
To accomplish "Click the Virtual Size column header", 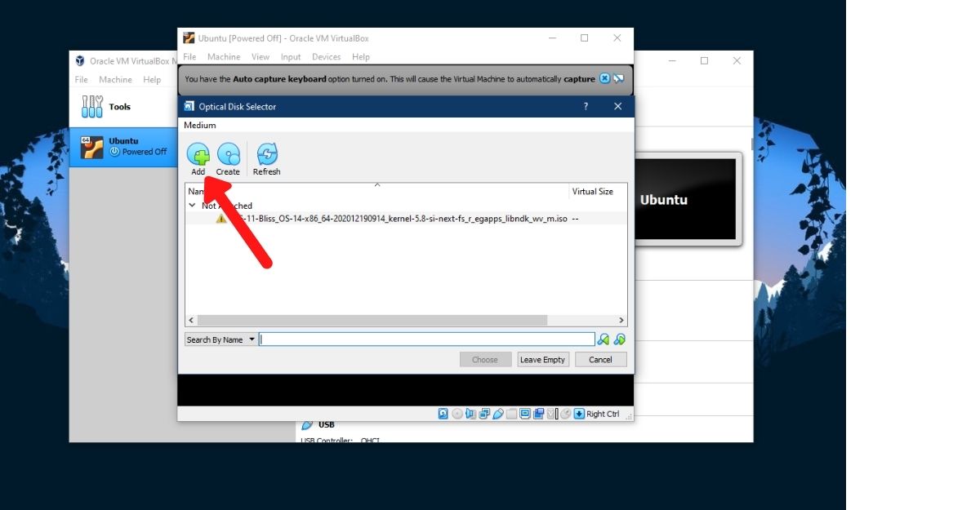I will tap(592, 191).
